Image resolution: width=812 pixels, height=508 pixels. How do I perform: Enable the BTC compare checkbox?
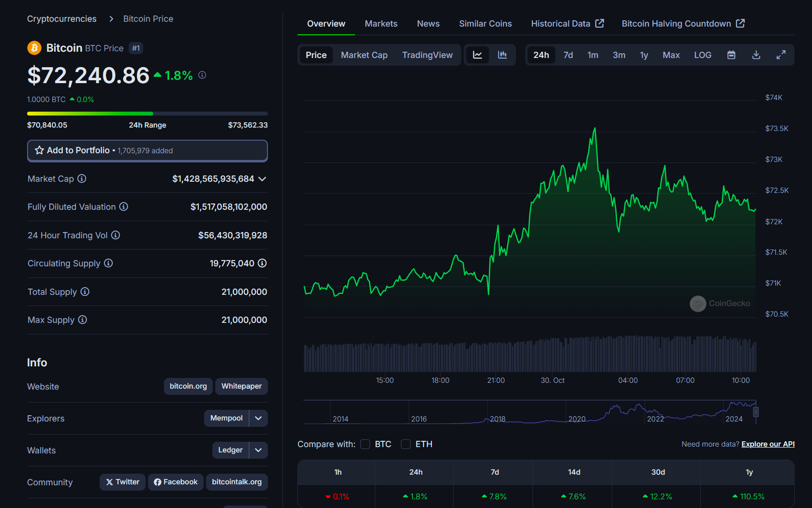click(x=365, y=444)
